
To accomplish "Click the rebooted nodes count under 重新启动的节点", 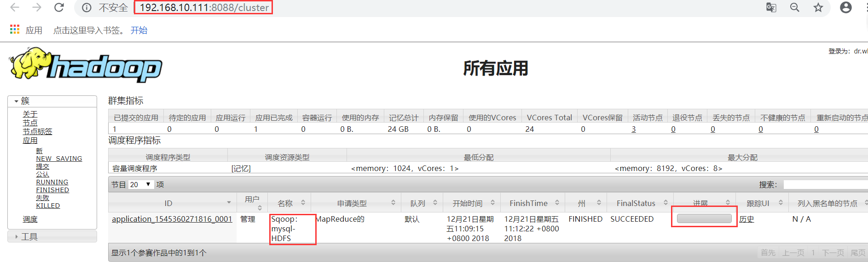I will (816, 129).
